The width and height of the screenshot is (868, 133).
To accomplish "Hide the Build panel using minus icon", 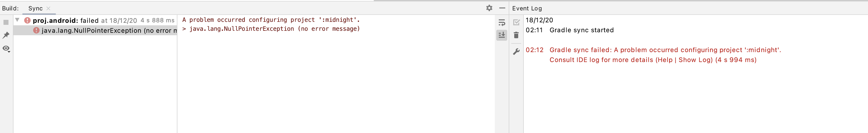I will (502, 8).
